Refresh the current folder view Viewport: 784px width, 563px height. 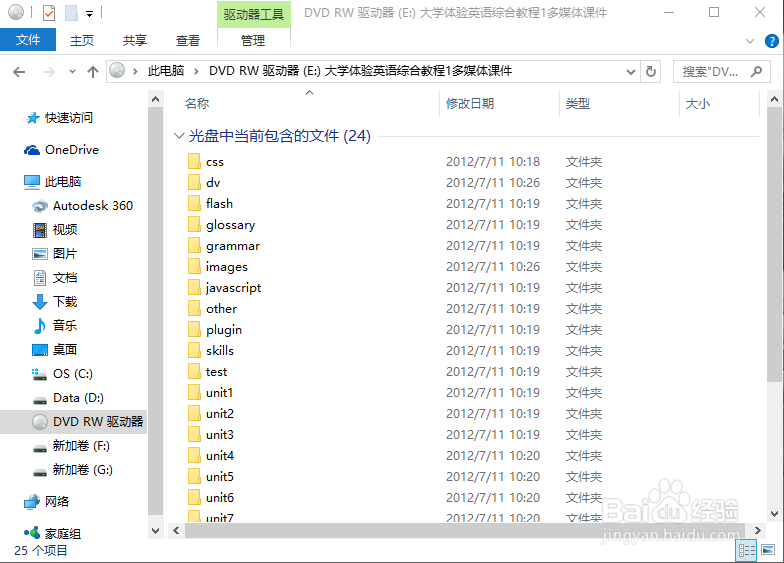(x=650, y=72)
